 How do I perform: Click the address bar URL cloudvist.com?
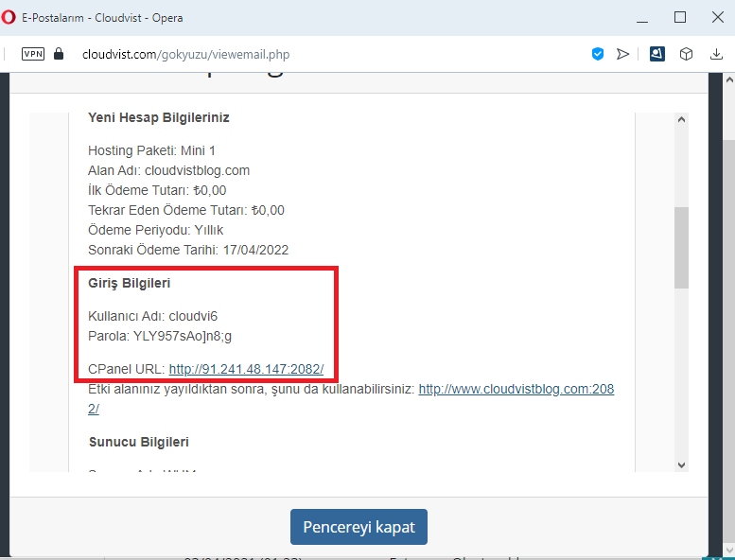point(185,54)
